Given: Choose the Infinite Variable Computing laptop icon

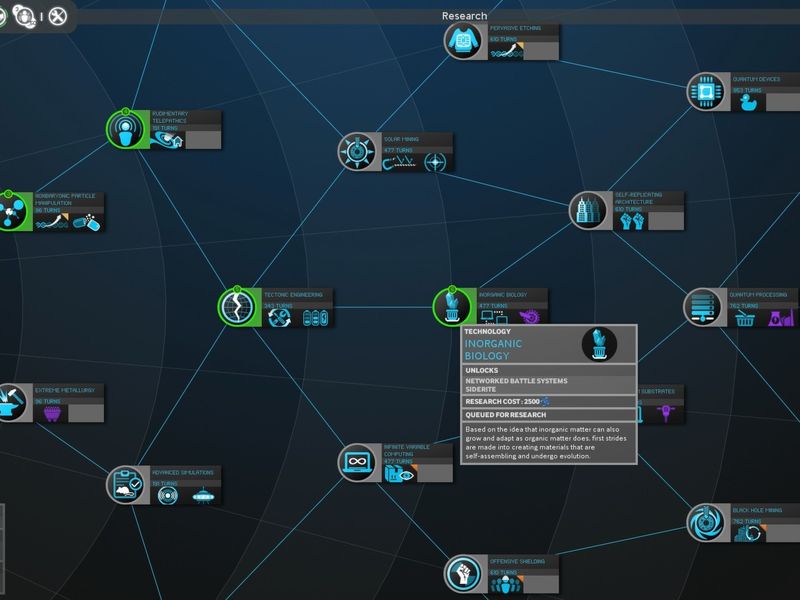Looking at the screenshot, I should pos(357,462).
